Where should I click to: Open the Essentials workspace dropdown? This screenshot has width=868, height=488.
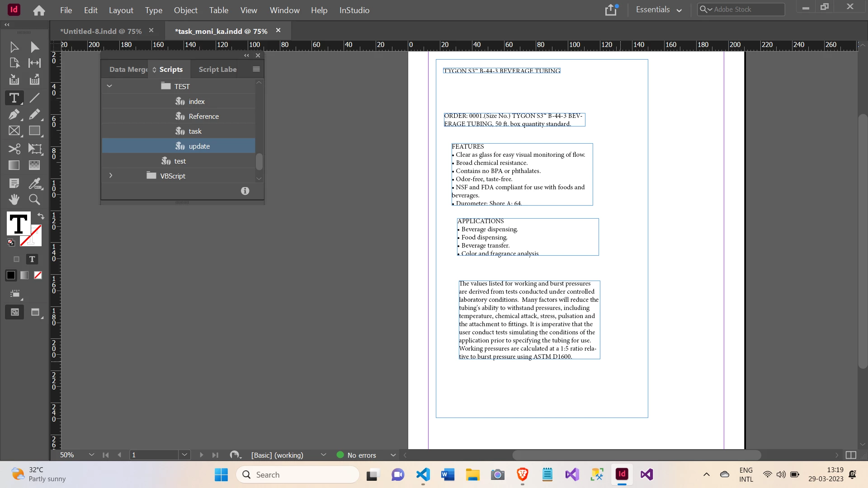click(659, 9)
